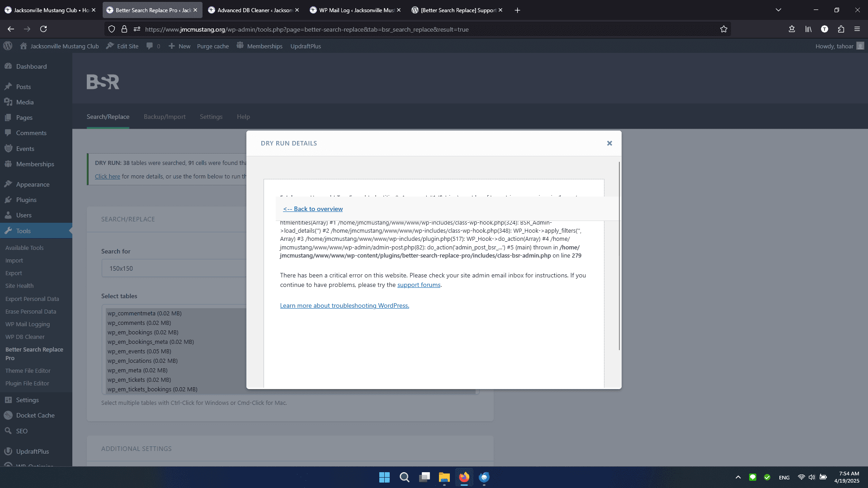Reload the page with browser refresh icon
This screenshot has height=488, width=868.
point(43,29)
